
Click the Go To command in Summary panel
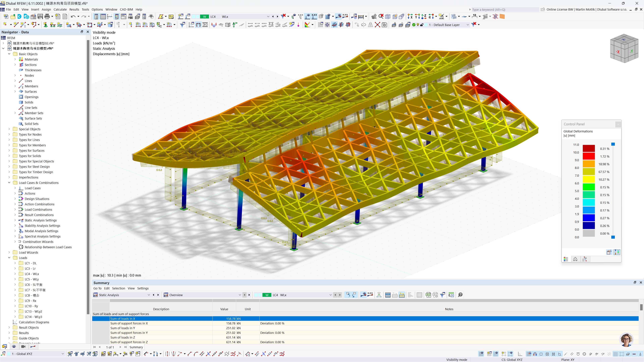97,288
